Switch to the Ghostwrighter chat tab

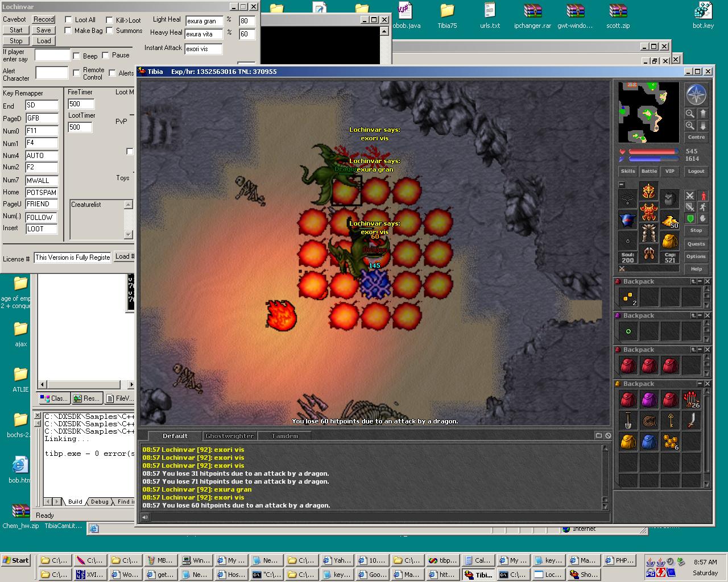(229, 436)
